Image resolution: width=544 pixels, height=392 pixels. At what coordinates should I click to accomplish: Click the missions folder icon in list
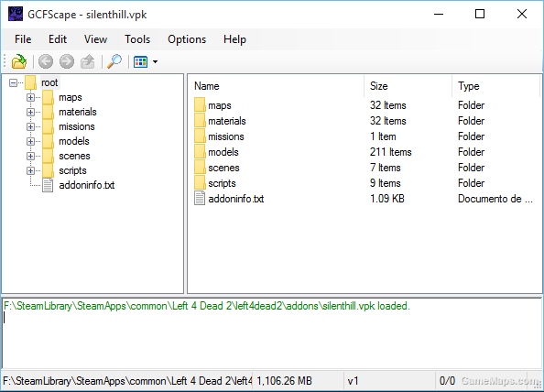(200, 136)
